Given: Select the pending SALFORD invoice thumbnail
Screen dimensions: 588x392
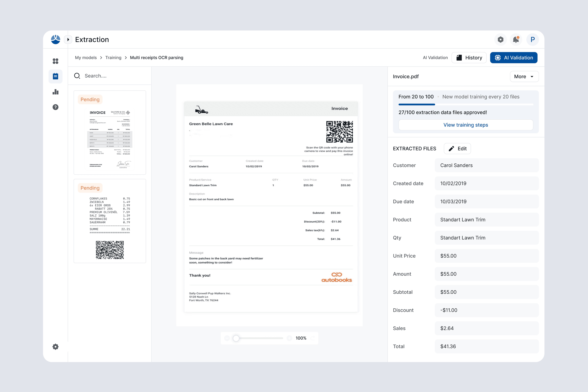Looking at the screenshot, I should click(110, 132).
